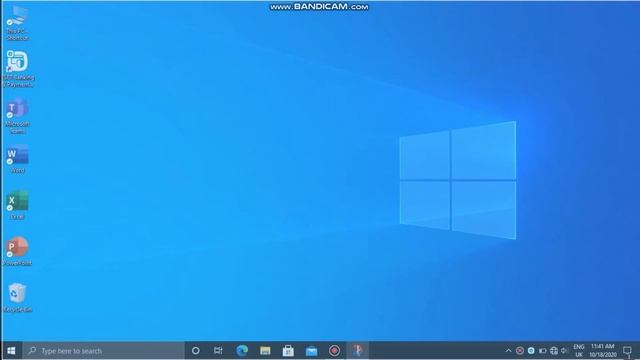Viewport: 640px width, 360px height.
Task: Open Microsoft Store from the taskbar
Action: (x=288, y=351)
